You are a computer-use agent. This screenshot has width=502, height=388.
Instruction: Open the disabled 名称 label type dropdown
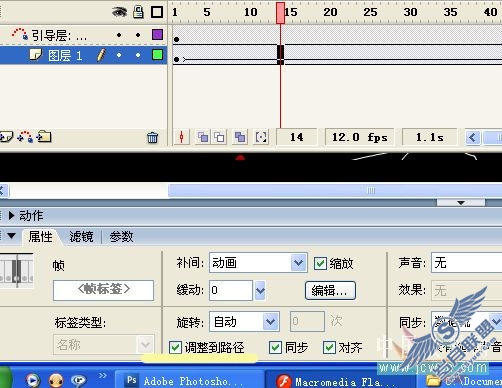[x=104, y=344]
